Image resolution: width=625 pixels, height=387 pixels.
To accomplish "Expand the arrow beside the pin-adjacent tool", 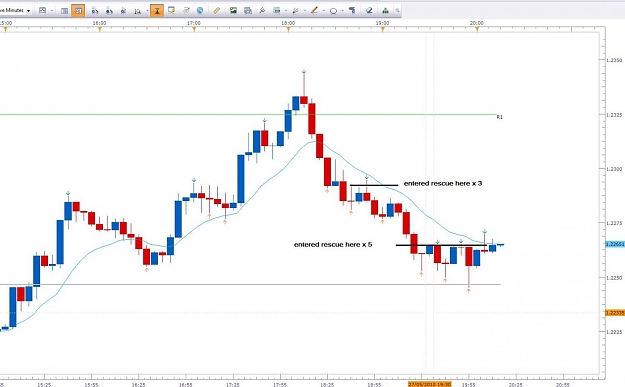I will click(x=286, y=11).
